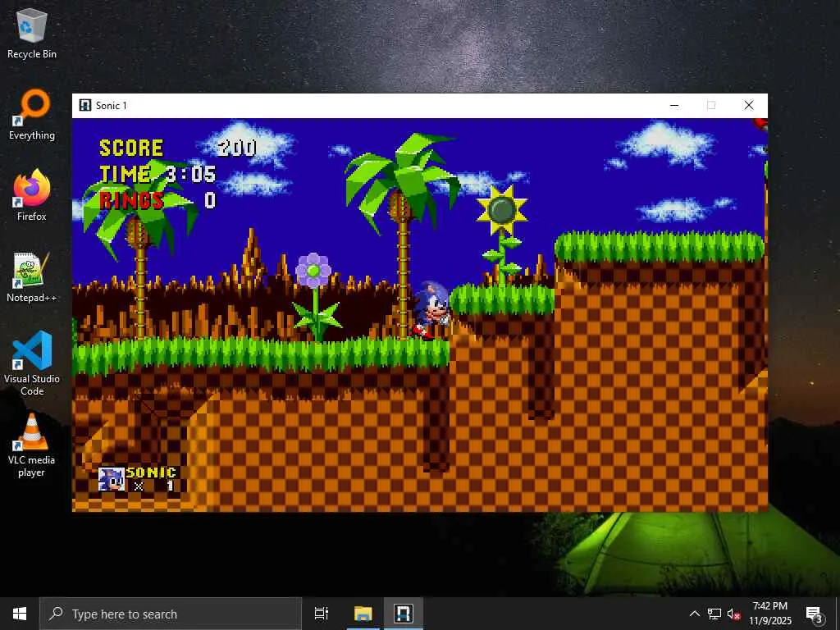
Task: Focus the taskbar search box
Action: pos(171,614)
